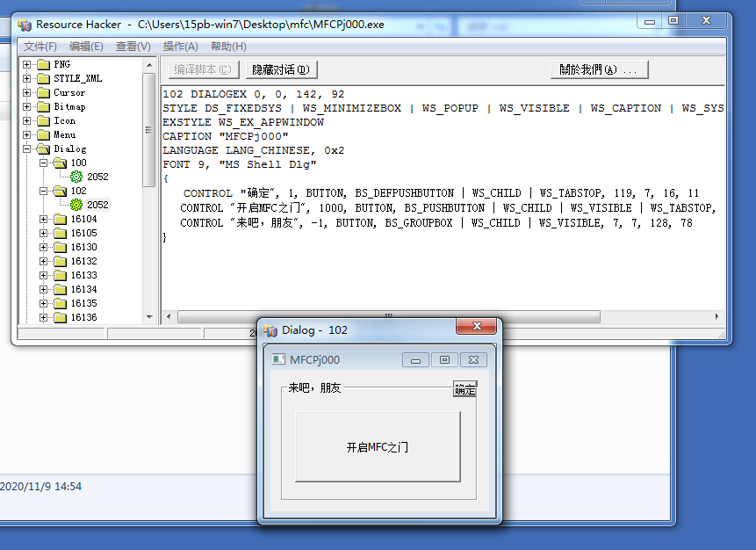Open the 帮助(H) menu
Screen dimensions: 756x550
click(228, 47)
